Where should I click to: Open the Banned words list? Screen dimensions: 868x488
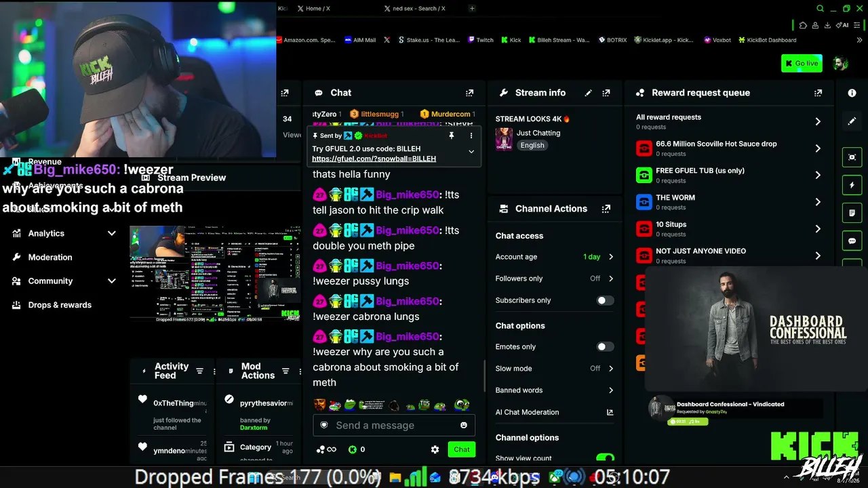click(x=555, y=390)
